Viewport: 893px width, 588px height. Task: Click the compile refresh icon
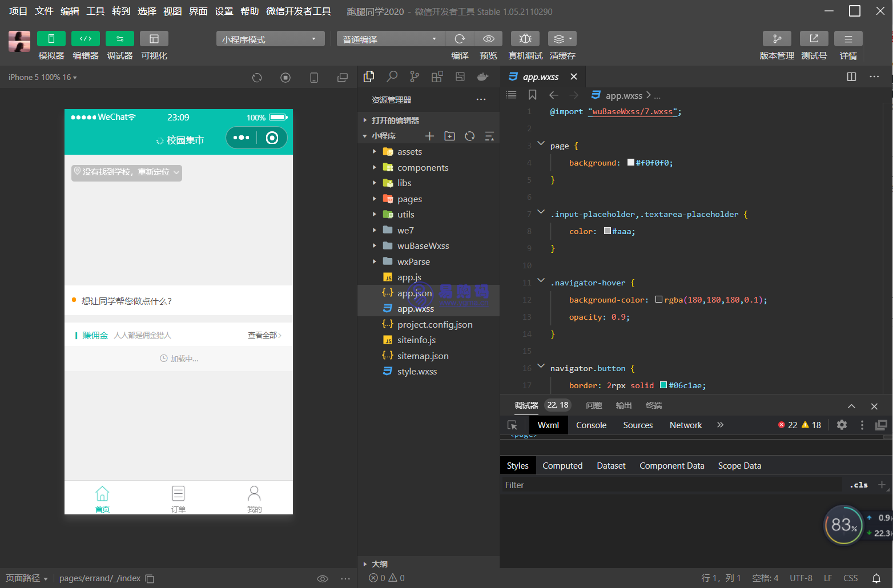tap(460, 39)
